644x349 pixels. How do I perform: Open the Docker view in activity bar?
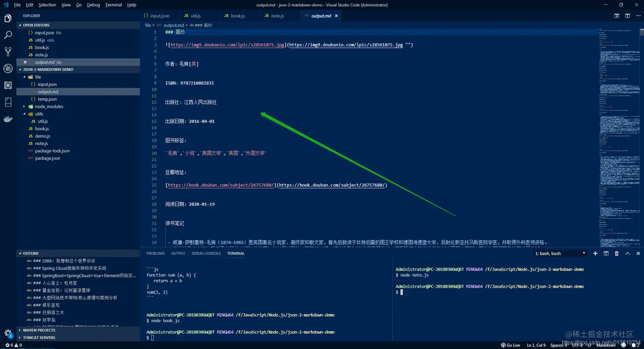click(8, 119)
